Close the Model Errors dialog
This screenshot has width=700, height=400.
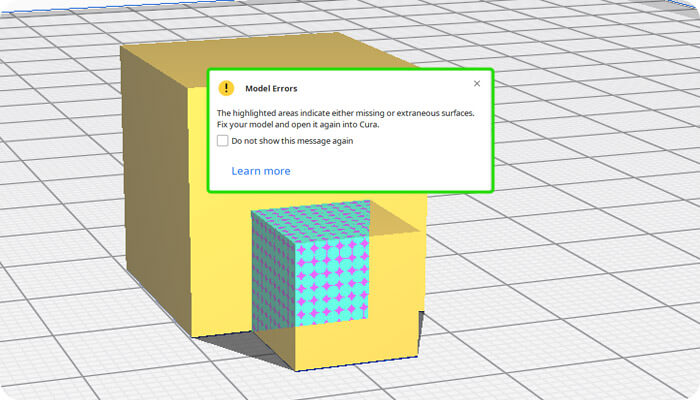click(x=477, y=83)
